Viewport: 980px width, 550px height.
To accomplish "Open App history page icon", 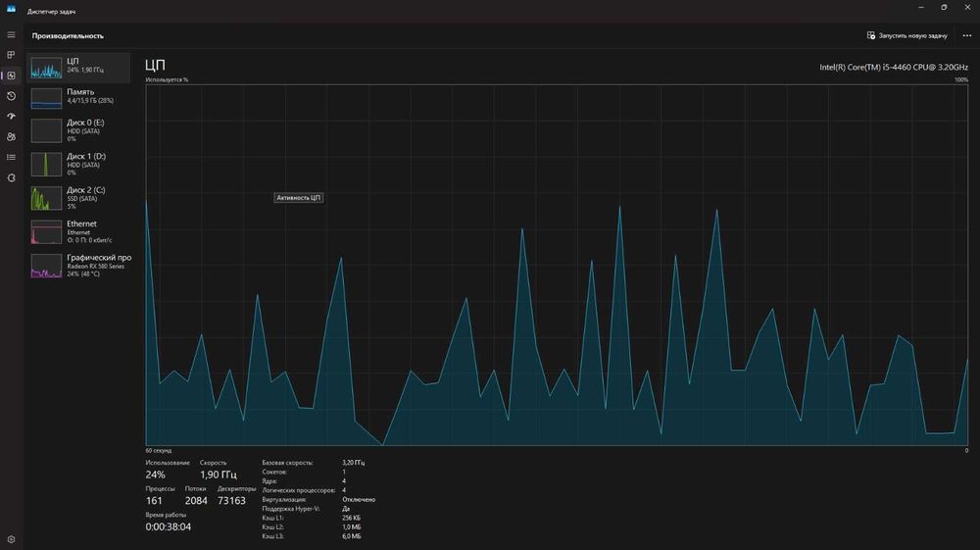I will click(x=11, y=96).
